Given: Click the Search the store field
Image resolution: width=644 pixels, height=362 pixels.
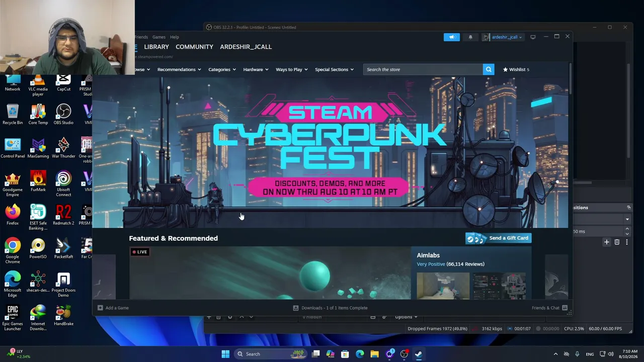Looking at the screenshot, I should coord(423,69).
